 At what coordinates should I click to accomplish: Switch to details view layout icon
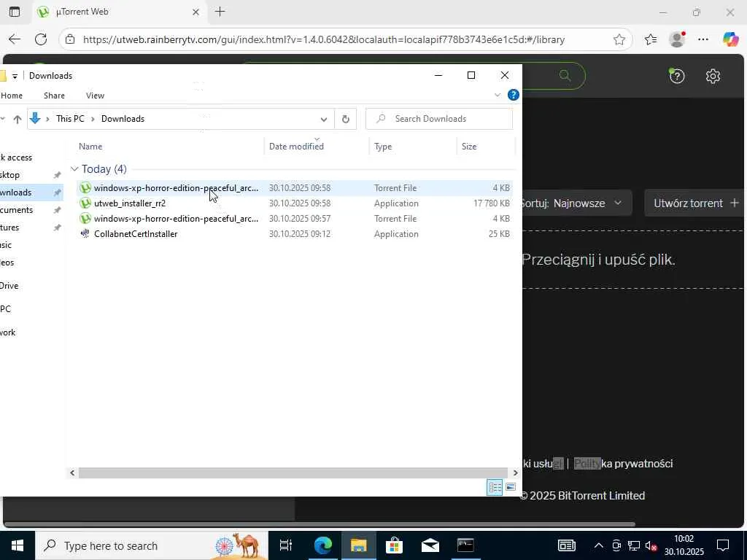click(x=495, y=487)
